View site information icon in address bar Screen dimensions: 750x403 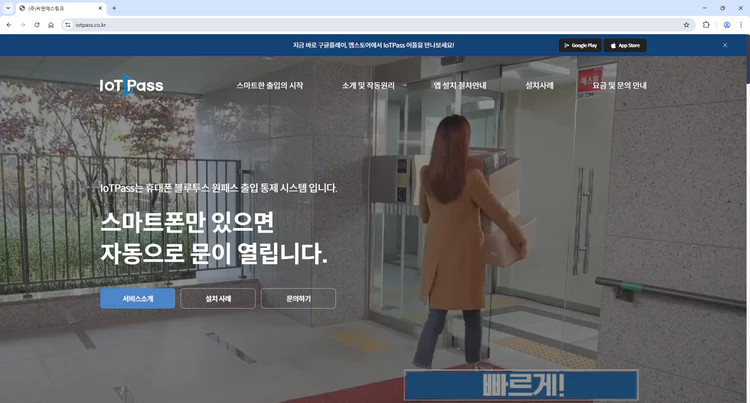coord(67,24)
